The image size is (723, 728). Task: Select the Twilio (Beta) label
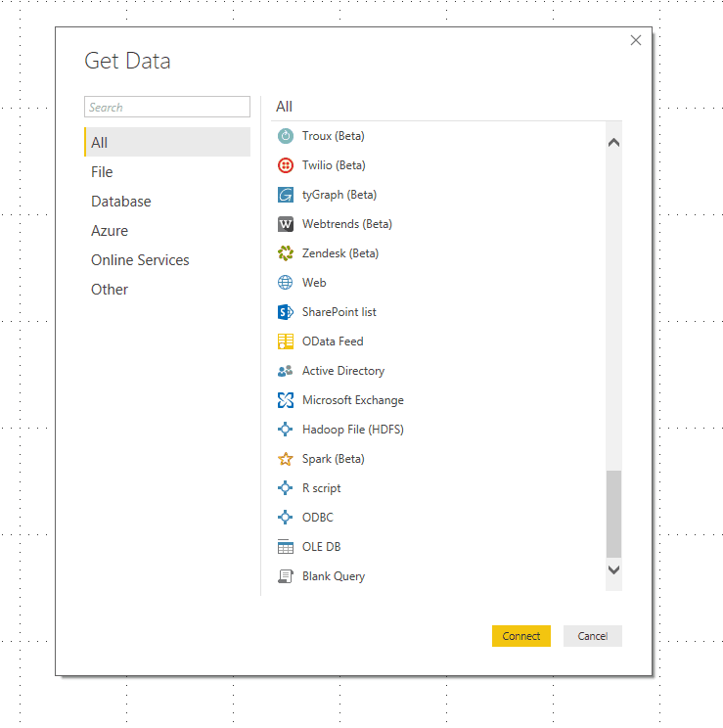pyautogui.click(x=334, y=165)
